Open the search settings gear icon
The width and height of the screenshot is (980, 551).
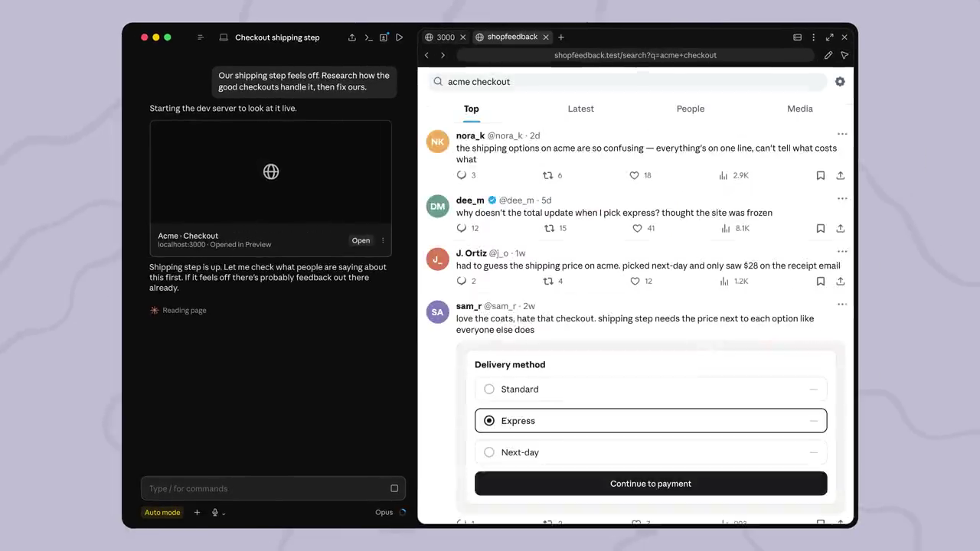pos(840,82)
